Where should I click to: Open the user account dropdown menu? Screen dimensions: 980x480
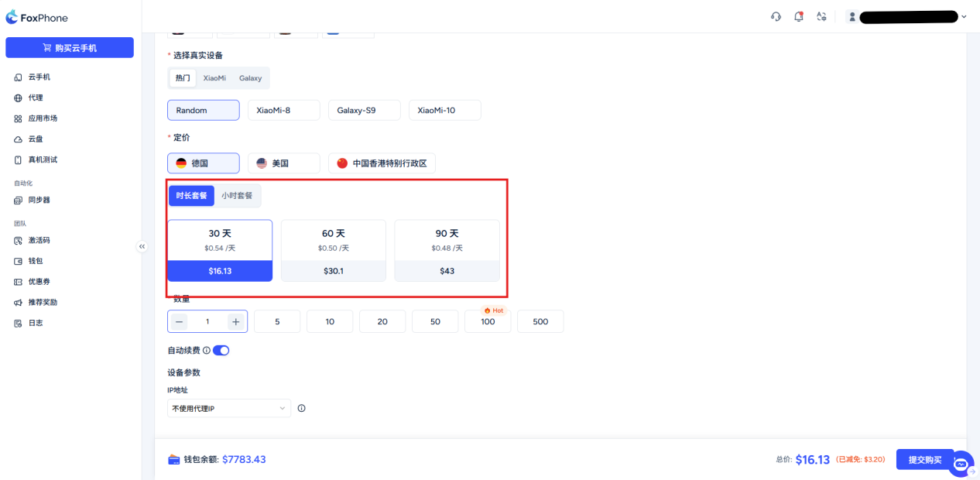(907, 17)
